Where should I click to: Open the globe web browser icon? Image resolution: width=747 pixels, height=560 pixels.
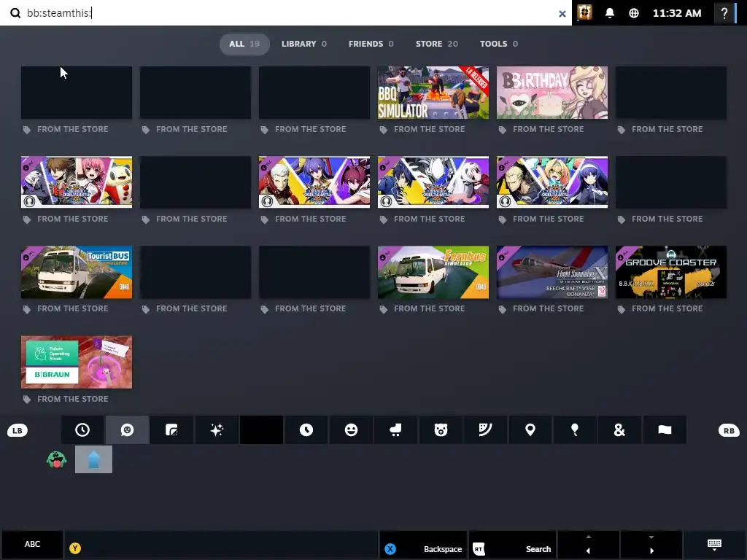634,13
